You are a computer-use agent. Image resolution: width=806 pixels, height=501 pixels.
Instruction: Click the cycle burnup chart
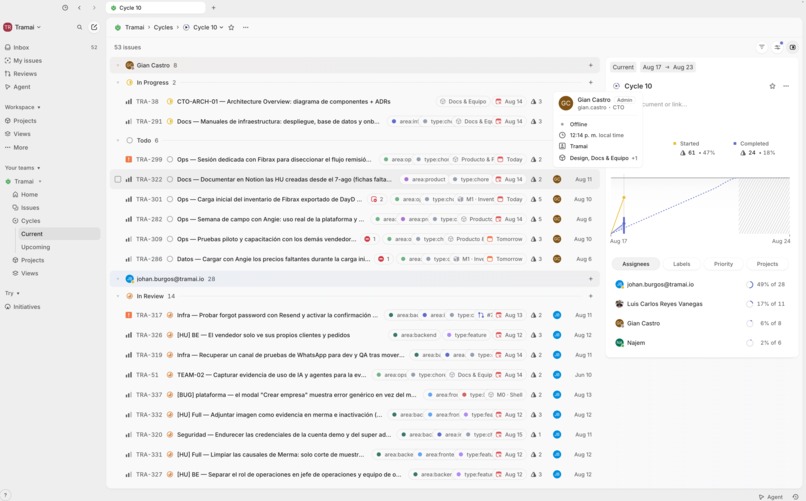point(700,207)
